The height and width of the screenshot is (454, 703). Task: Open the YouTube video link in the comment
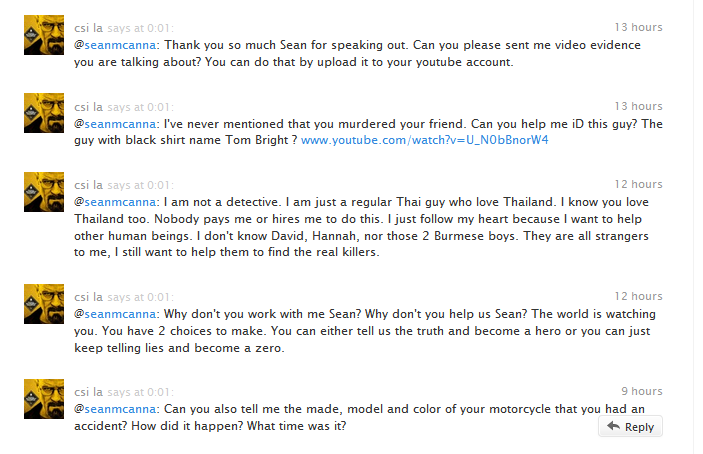point(425,140)
